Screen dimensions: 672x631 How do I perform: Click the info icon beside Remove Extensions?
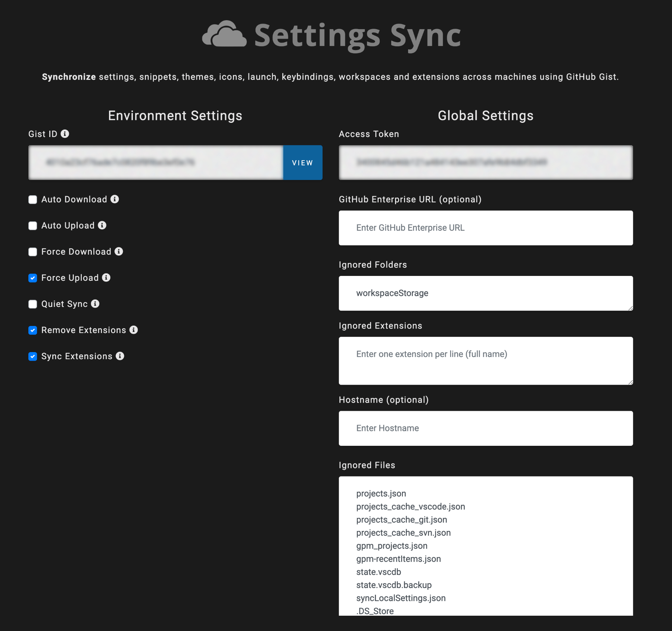pyautogui.click(x=134, y=330)
